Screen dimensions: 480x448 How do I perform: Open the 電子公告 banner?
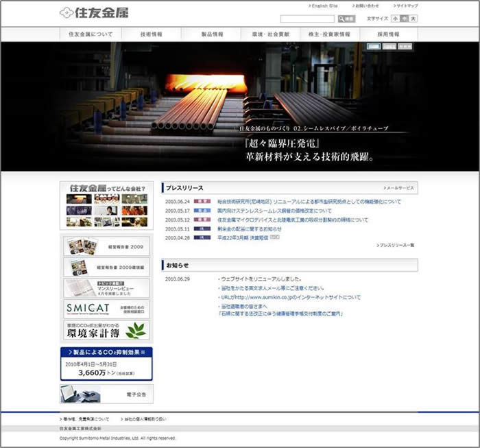pos(106,394)
